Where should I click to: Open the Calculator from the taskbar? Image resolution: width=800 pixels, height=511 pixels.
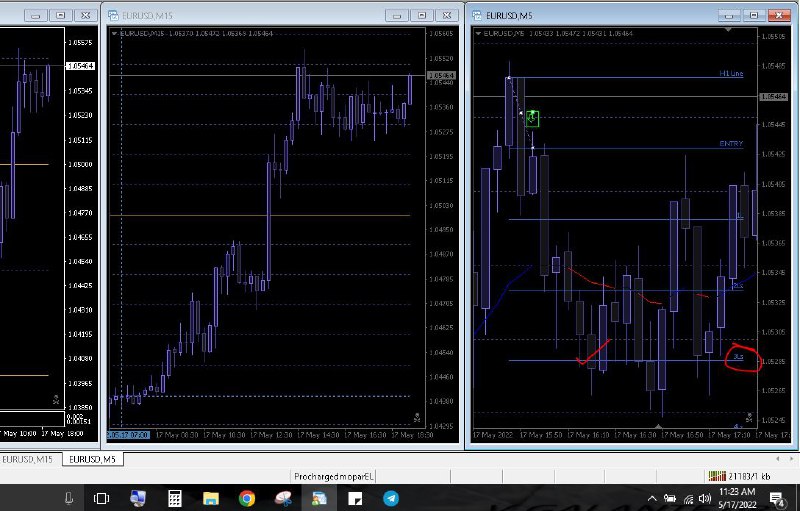[x=174, y=498]
